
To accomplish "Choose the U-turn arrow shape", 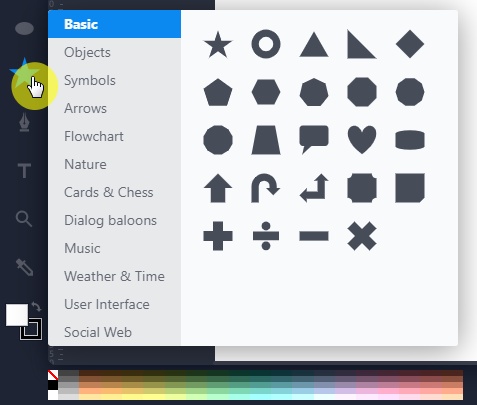I will 265,188.
